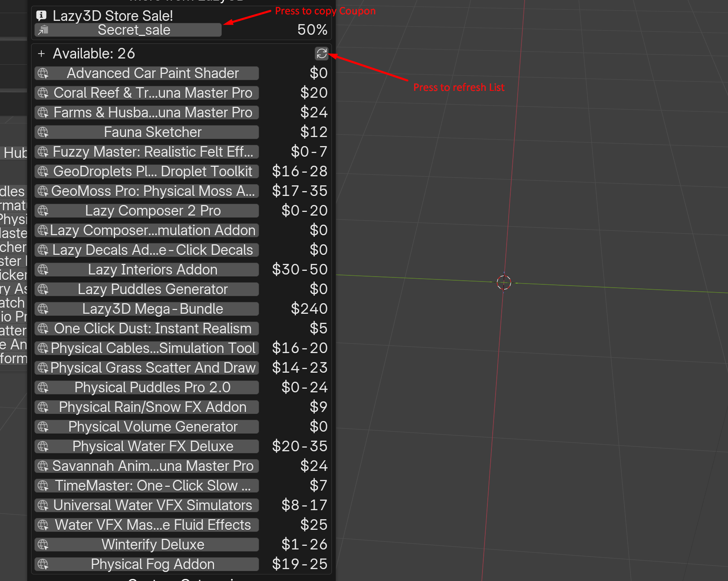Copy the Secret_sale coupon code
This screenshot has height=581, width=728.
128,30
